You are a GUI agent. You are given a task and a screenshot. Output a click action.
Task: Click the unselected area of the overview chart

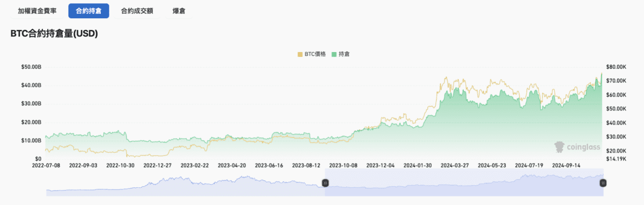185,183
